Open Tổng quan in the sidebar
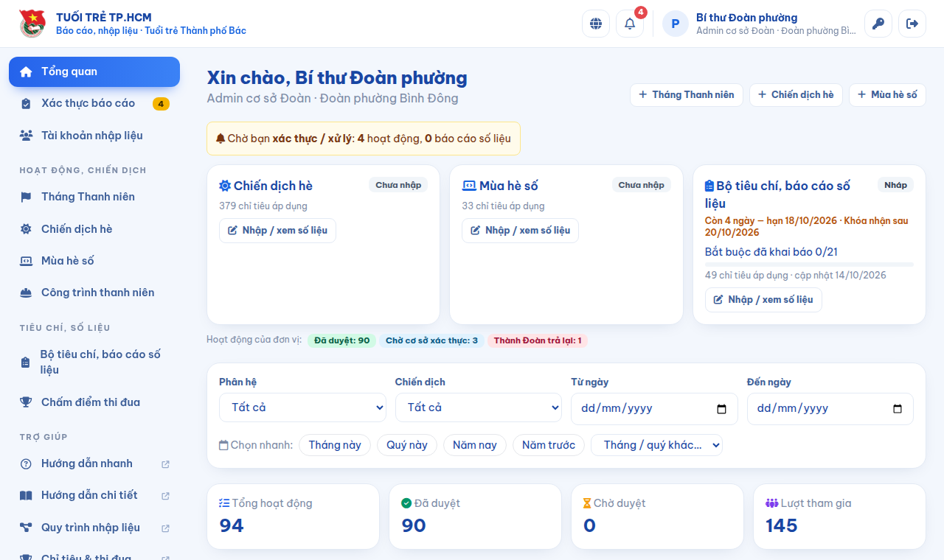The width and height of the screenshot is (944, 560). tap(94, 71)
